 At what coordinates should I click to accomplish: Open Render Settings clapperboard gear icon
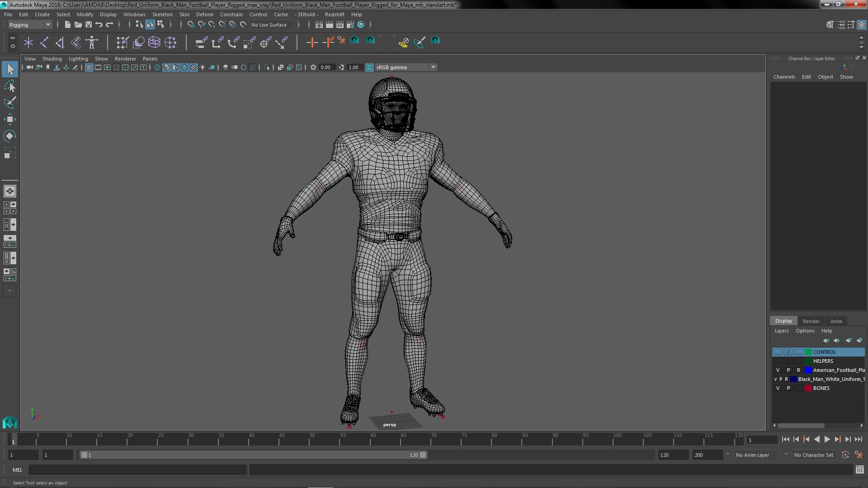point(350,25)
